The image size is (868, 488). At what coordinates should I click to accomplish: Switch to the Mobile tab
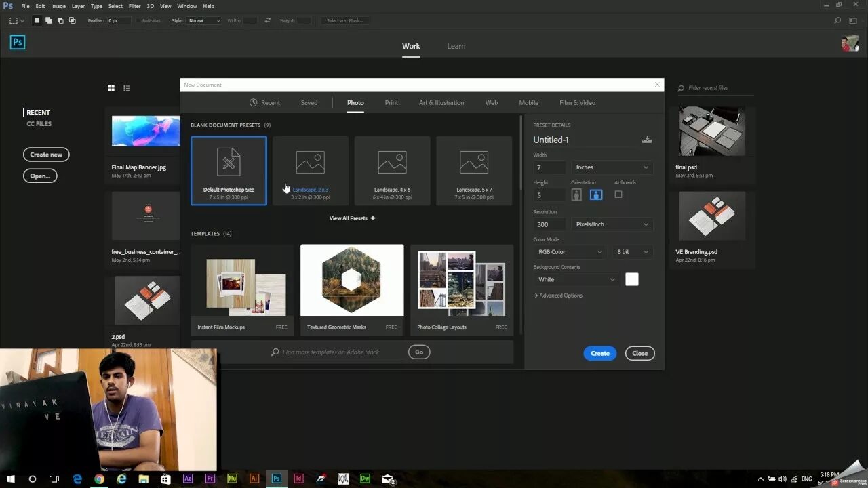pos(529,103)
